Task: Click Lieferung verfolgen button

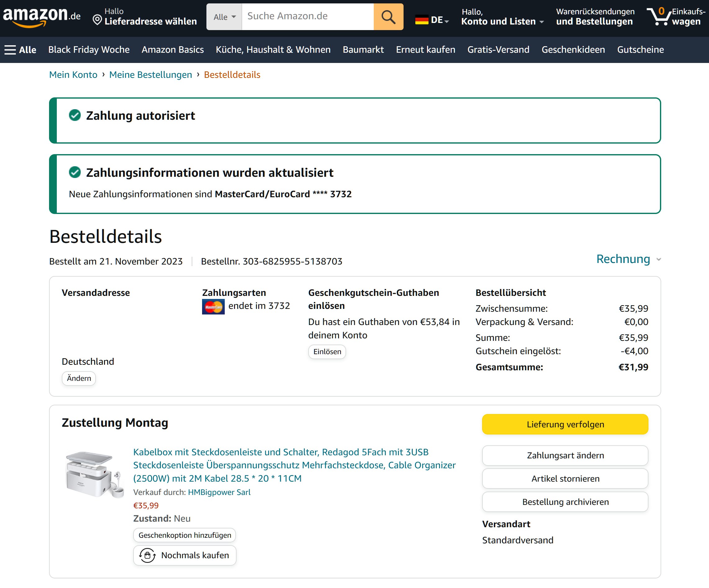Action: pyautogui.click(x=565, y=424)
